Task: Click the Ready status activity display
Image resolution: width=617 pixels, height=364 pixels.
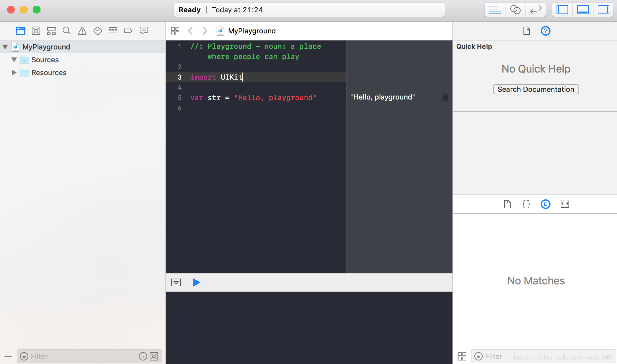Action: (309, 10)
